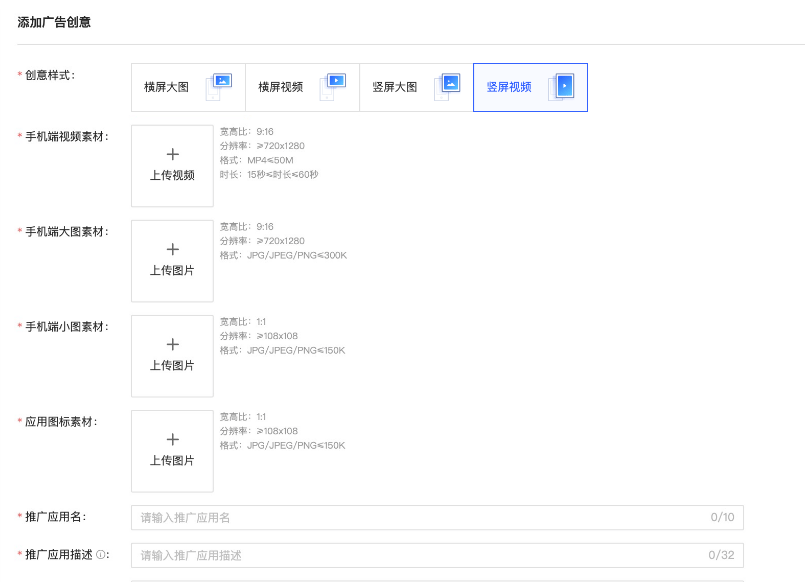
Task: Click plus icon in 应用图标素材 upload box
Action: coord(171,439)
